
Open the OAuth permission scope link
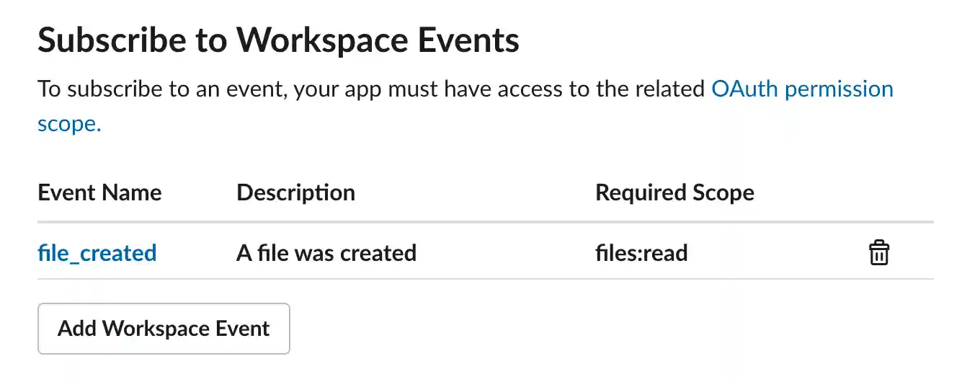click(x=801, y=89)
